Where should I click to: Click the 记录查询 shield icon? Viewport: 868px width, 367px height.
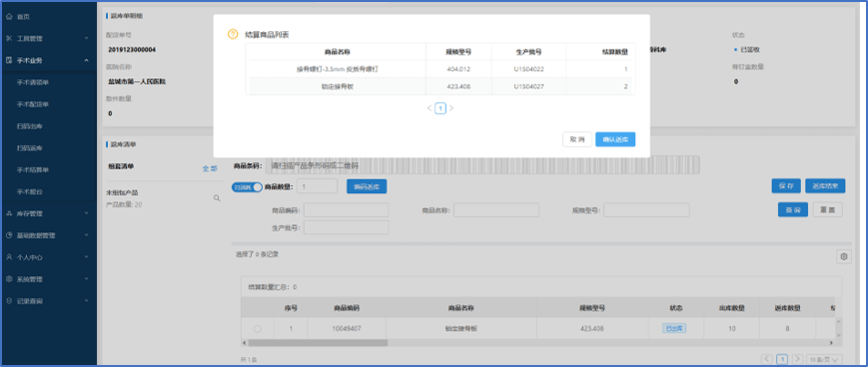pos(9,301)
